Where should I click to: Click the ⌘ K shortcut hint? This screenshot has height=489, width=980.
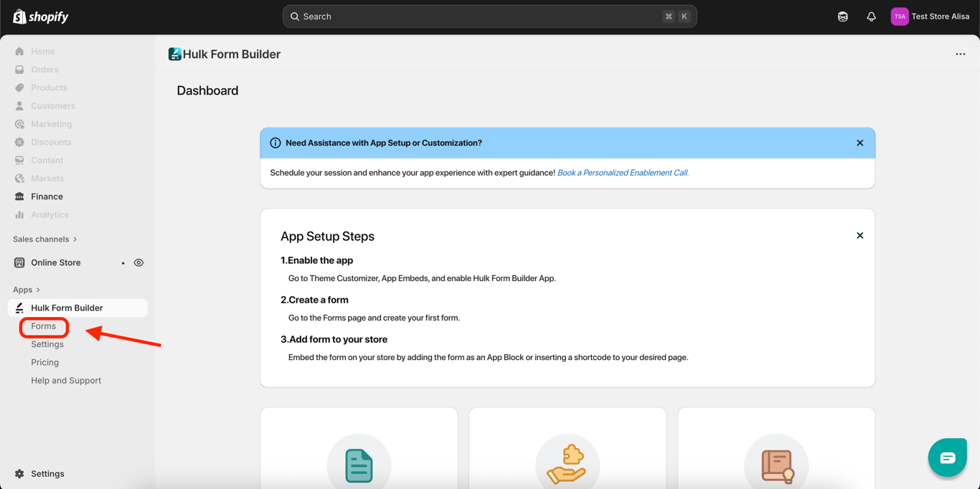[x=677, y=16]
